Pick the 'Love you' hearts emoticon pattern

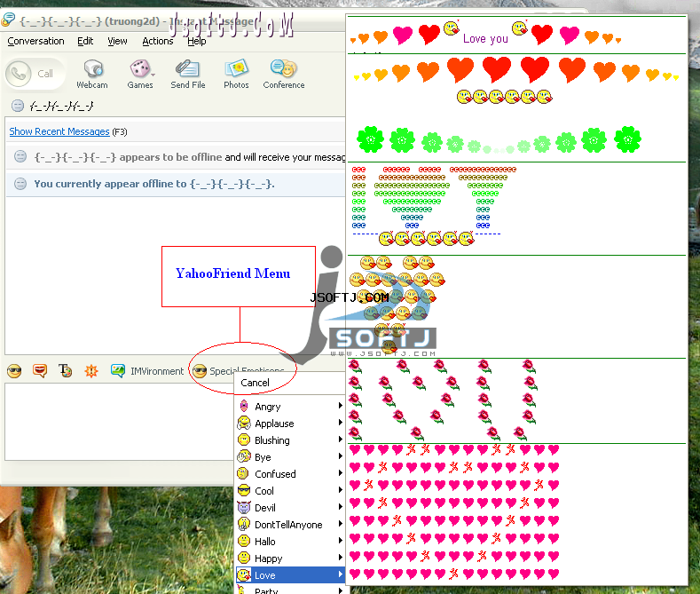pyautogui.click(x=485, y=35)
